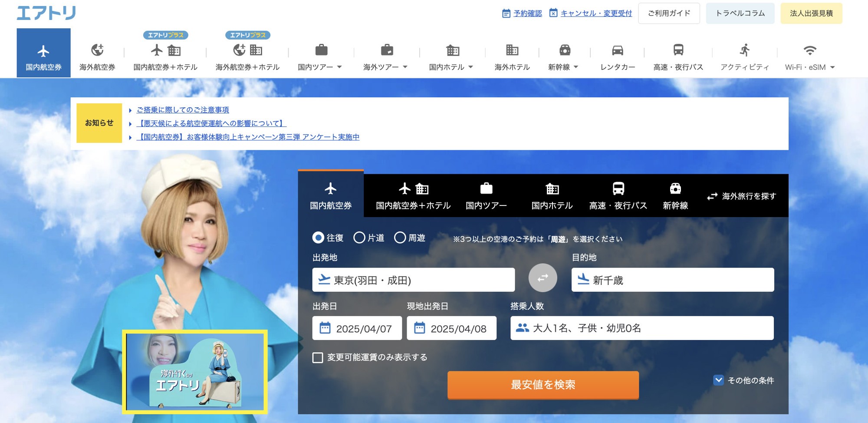Open the 新幹線 dropdown arrow
The width and height of the screenshot is (868, 423).
click(576, 67)
